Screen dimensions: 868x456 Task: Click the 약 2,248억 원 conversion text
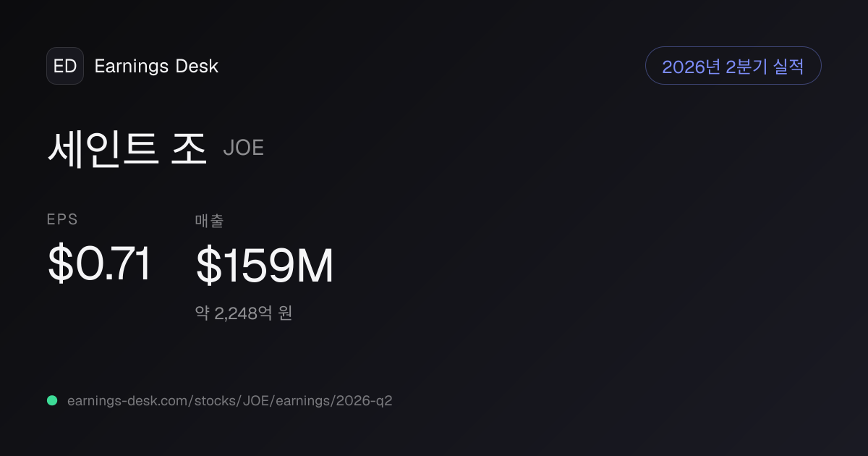244,313
